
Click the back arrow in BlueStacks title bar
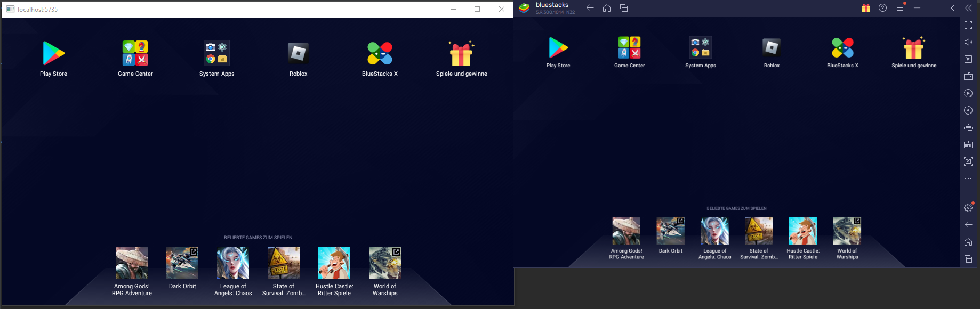click(x=590, y=8)
